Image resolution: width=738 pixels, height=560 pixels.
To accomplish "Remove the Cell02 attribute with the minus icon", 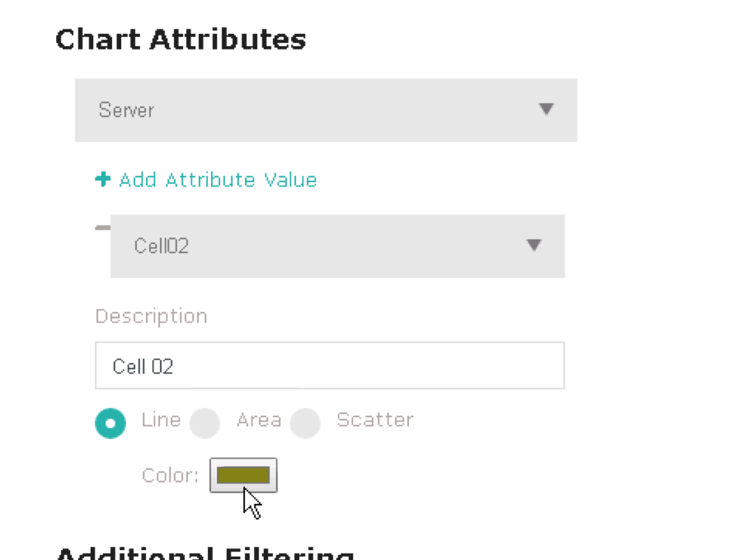I will 102,228.
